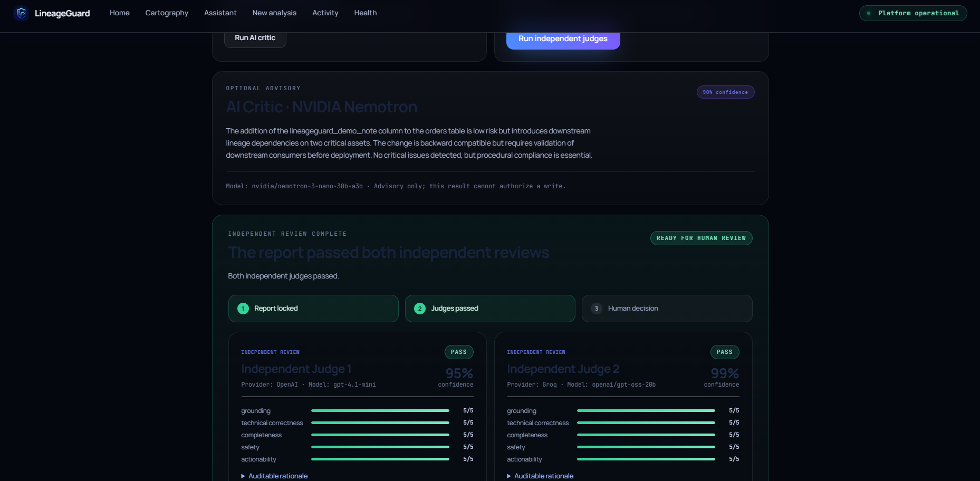Screen dimensions: 980x481
Task: Click the green status dot in Platform operational
Action: click(869, 13)
